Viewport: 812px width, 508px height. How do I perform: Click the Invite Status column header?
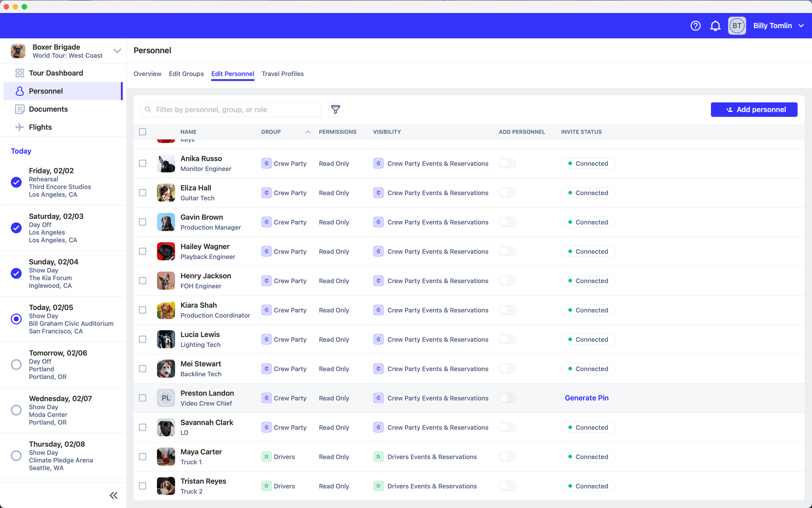(581, 132)
